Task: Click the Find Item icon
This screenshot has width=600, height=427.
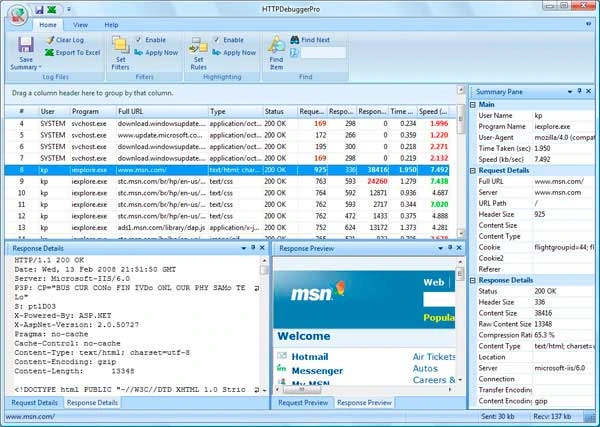Action: [x=276, y=45]
